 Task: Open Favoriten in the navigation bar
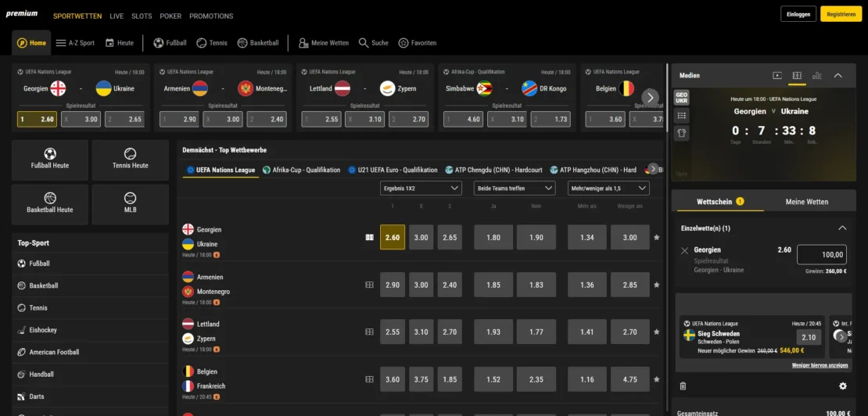click(x=418, y=42)
